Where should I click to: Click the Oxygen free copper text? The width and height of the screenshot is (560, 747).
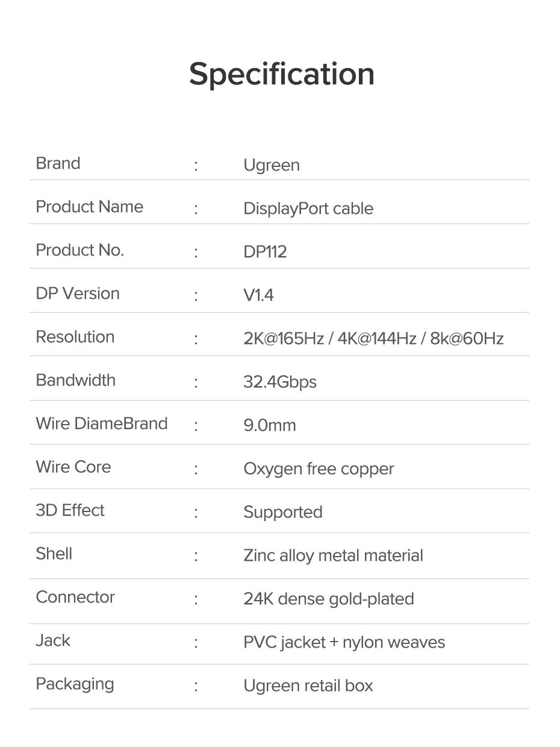point(319,469)
